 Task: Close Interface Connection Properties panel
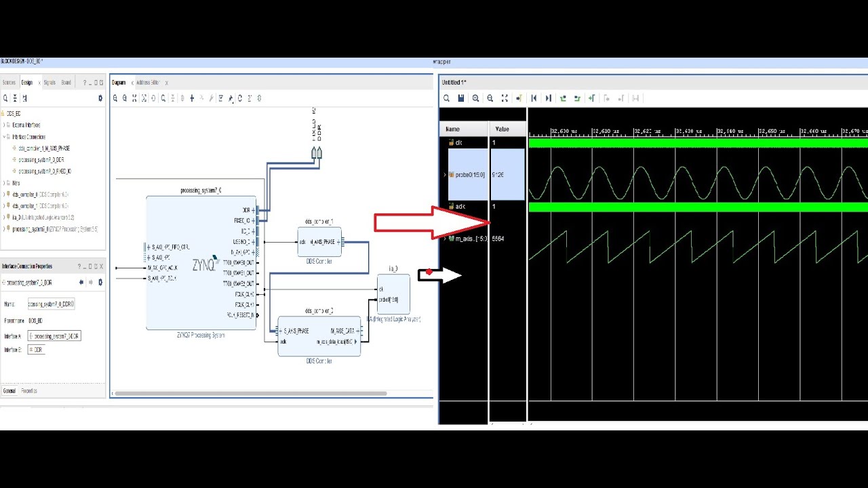100,266
